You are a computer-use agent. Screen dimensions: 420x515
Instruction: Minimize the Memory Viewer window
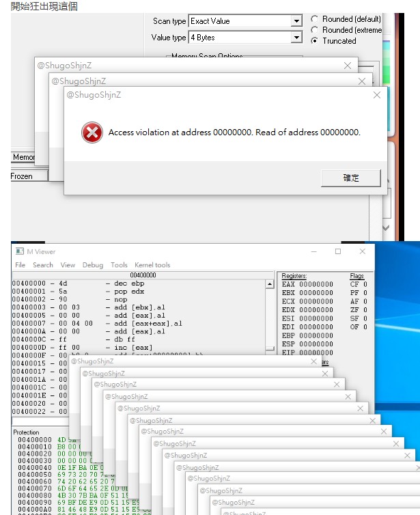point(314,251)
